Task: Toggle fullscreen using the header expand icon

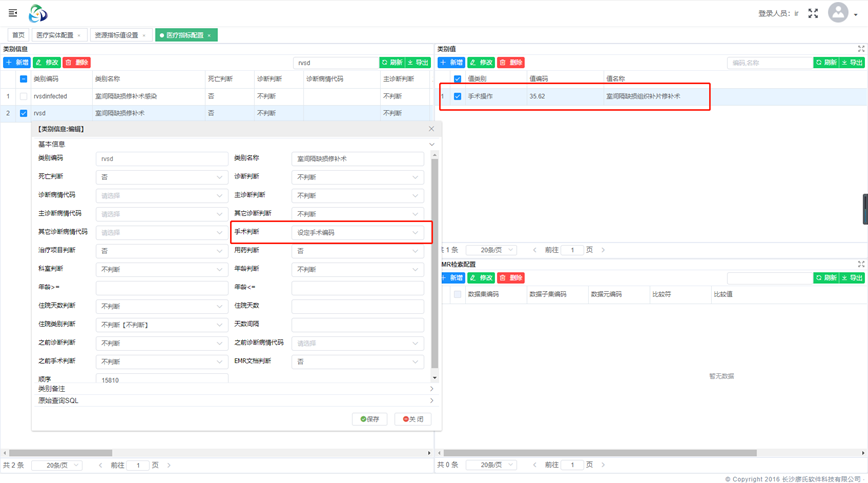Action: click(813, 13)
